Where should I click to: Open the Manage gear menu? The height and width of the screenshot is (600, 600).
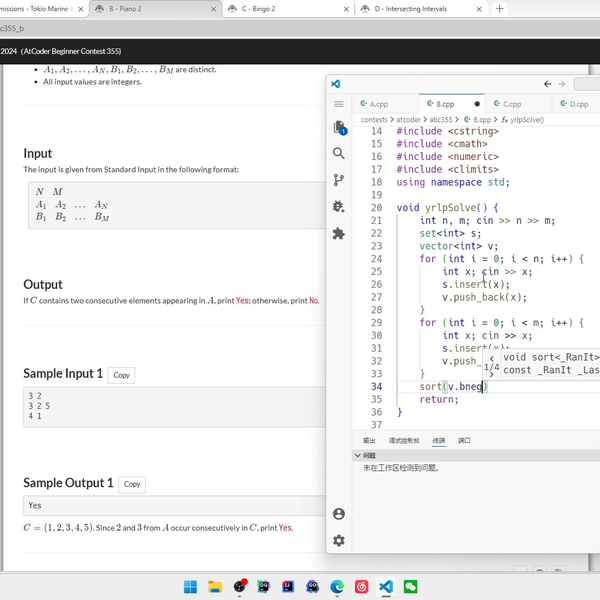tap(339, 540)
